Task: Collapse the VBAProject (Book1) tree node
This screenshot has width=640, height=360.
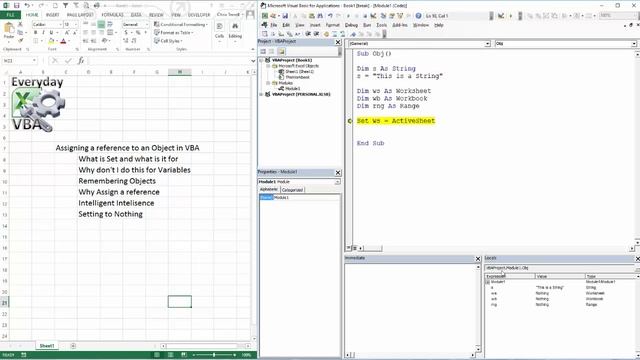Action: pos(261,60)
